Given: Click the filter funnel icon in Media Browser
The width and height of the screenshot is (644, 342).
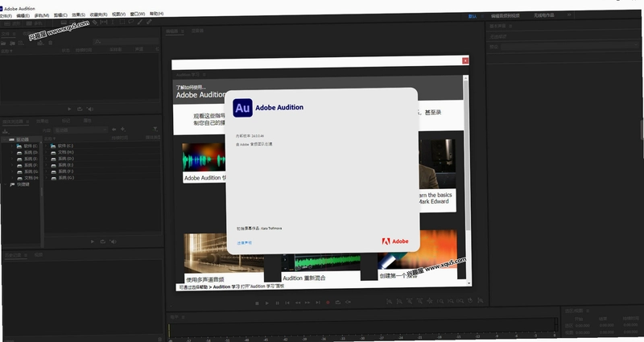Looking at the screenshot, I should (x=155, y=129).
